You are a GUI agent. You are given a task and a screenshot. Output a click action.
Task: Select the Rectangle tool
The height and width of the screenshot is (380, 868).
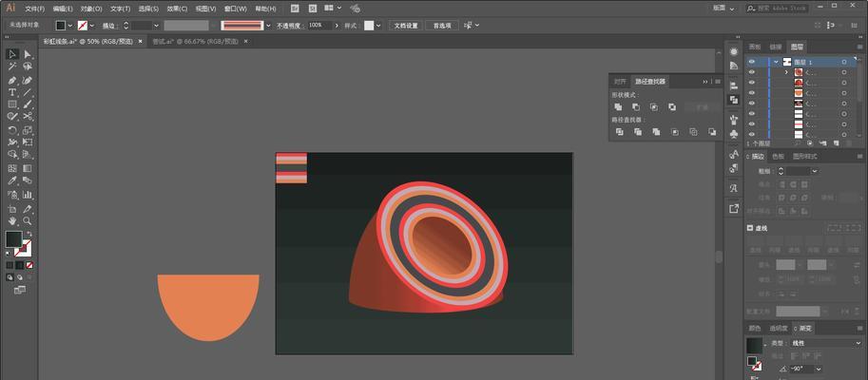[12, 104]
